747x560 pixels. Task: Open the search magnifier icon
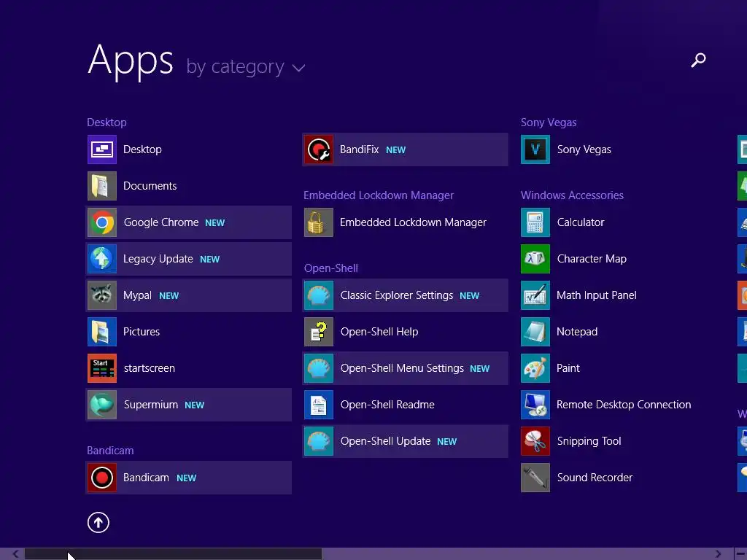tap(698, 60)
